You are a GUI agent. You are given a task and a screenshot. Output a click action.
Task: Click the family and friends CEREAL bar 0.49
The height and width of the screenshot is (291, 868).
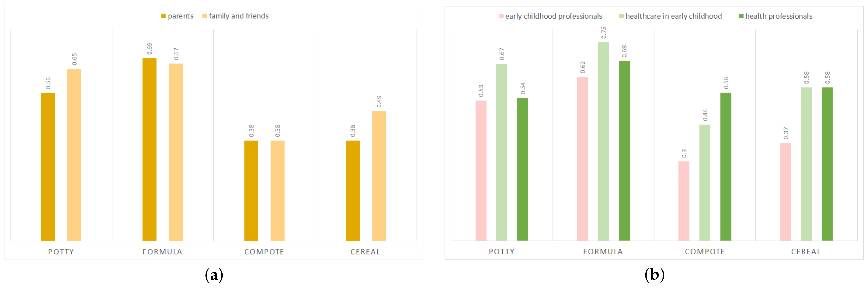pyautogui.click(x=379, y=176)
